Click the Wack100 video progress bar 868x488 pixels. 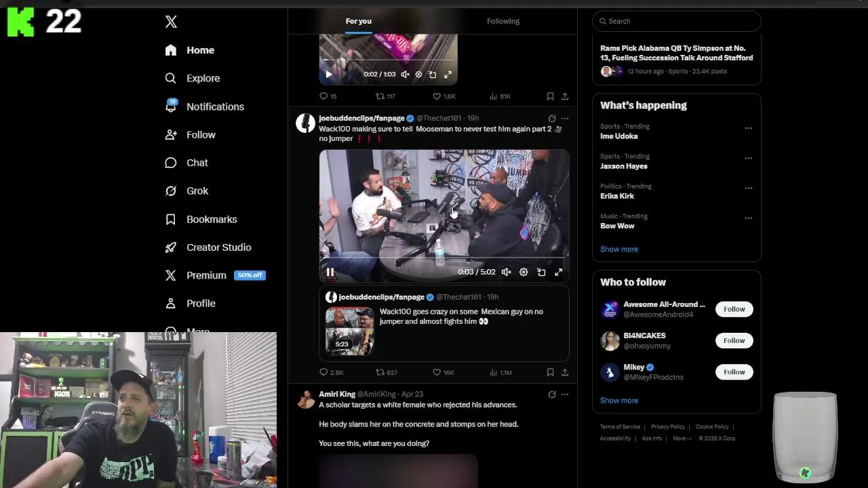click(444, 258)
